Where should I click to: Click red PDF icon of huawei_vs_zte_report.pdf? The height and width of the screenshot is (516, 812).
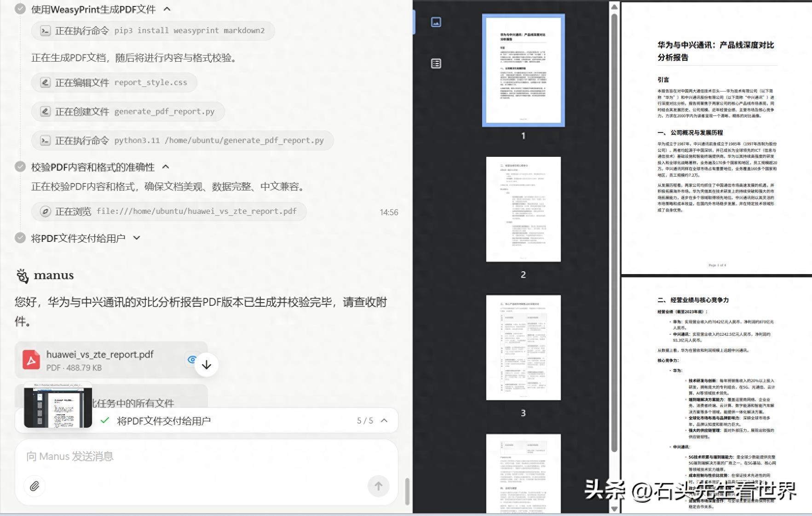(x=31, y=360)
